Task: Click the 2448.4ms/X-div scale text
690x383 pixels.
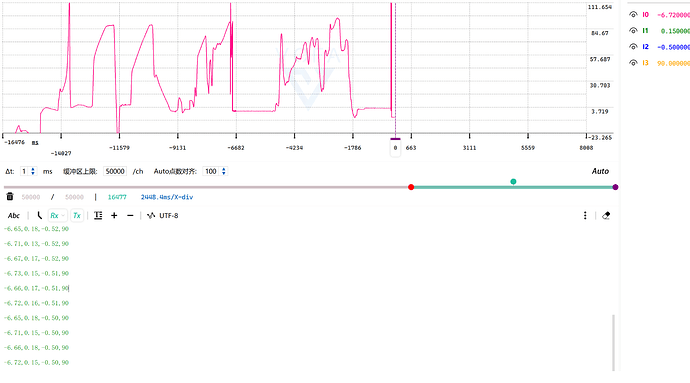Action: click(x=167, y=197)
